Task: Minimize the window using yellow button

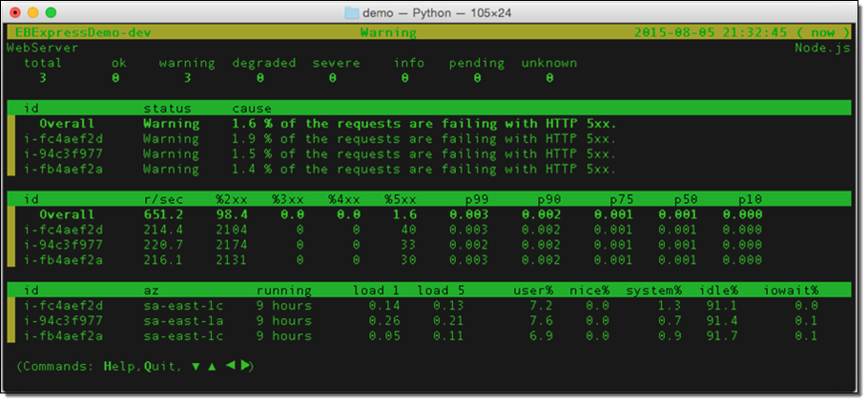Action: click(33, 13)
